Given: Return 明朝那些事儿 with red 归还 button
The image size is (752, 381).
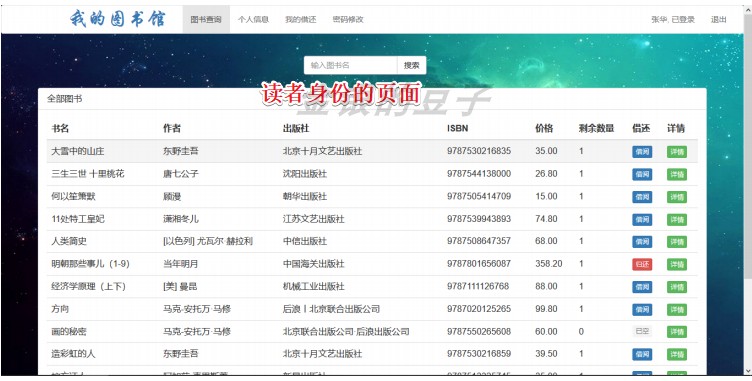Looking at the screenshot, I should point(642,264).
